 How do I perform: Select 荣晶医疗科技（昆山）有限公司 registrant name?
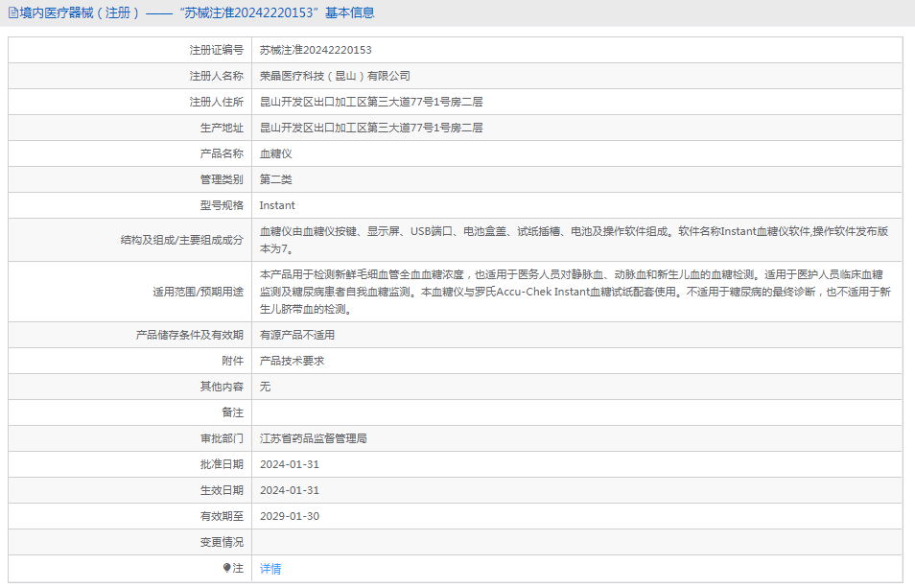click(x=335, y=77)
